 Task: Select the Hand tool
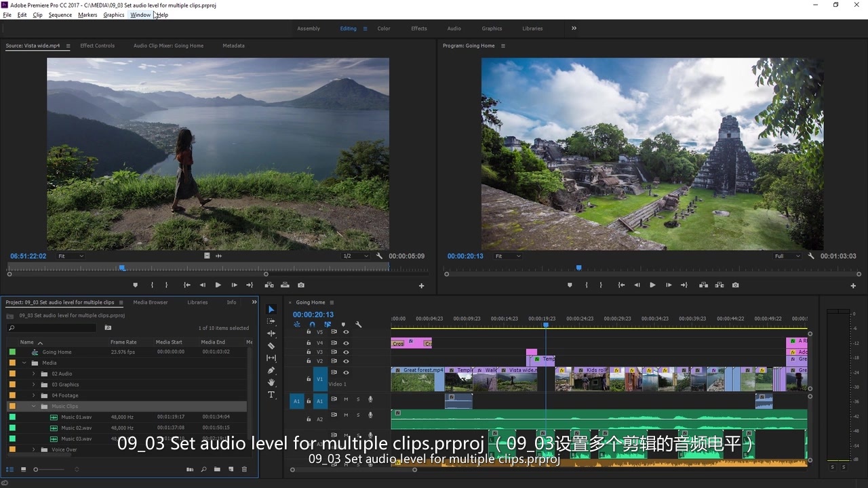(271, 382)
